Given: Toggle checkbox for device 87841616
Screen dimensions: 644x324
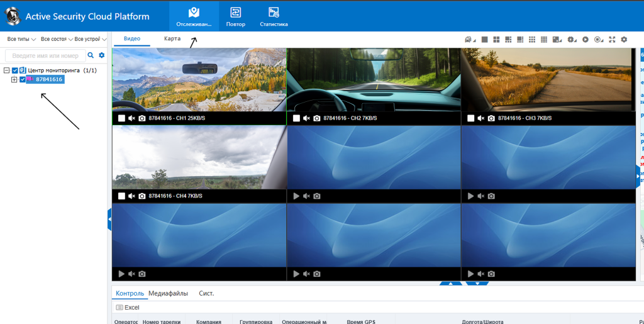Looking at the screenshot, I should [23, 79].
